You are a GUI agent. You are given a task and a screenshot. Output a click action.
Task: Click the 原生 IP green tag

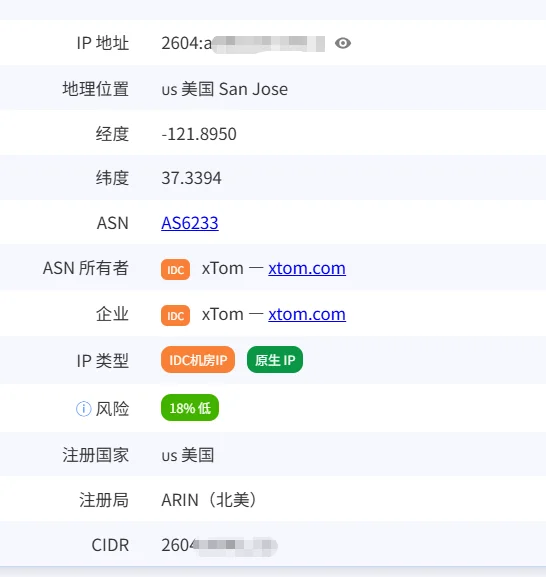click(x=275, y=360)
